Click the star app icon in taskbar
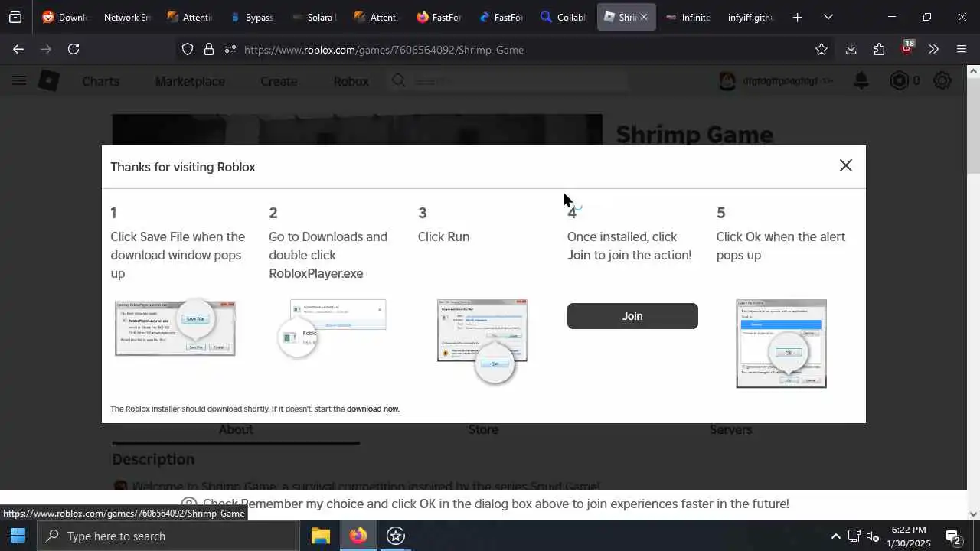The image size is (980, 551). pos(396,536)
